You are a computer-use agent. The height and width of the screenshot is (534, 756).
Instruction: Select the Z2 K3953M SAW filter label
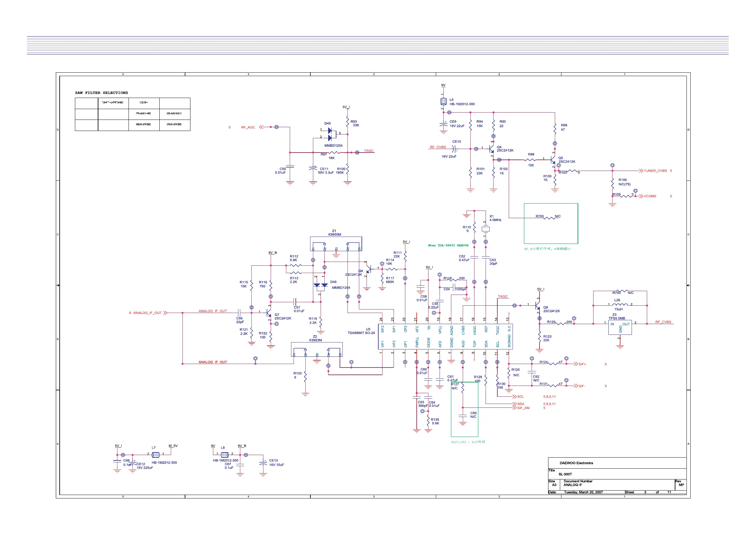point(315,339)
